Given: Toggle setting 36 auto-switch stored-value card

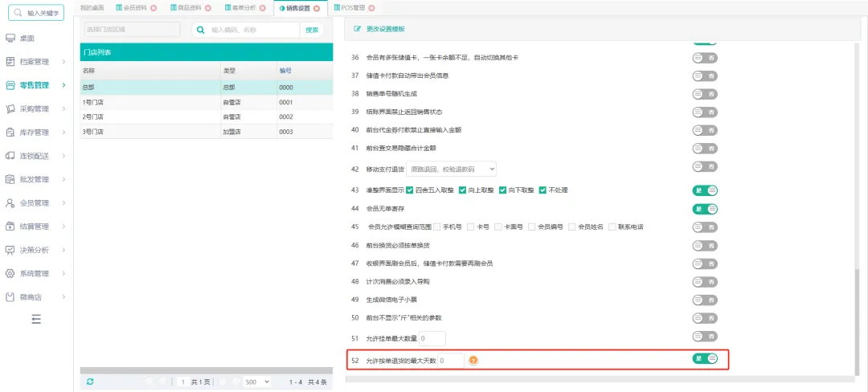Looking at the screenshot, I should coord(705,58).
